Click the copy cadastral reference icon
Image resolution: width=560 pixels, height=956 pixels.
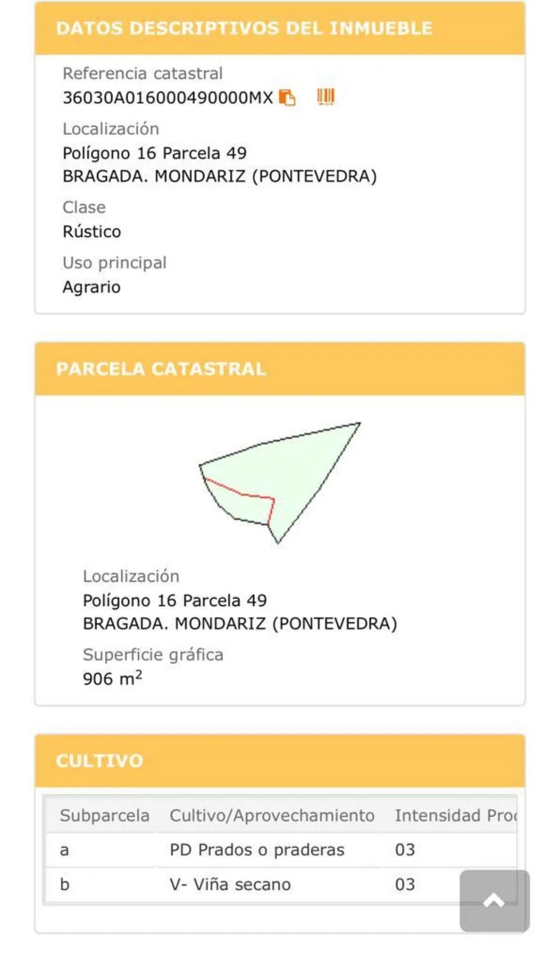(287, 98)
